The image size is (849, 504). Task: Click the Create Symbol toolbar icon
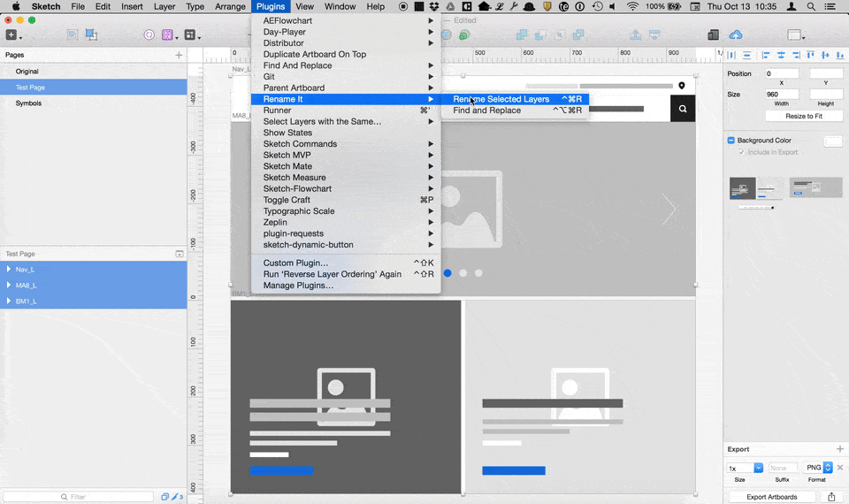pyautogui.click(x=149, y=35)
